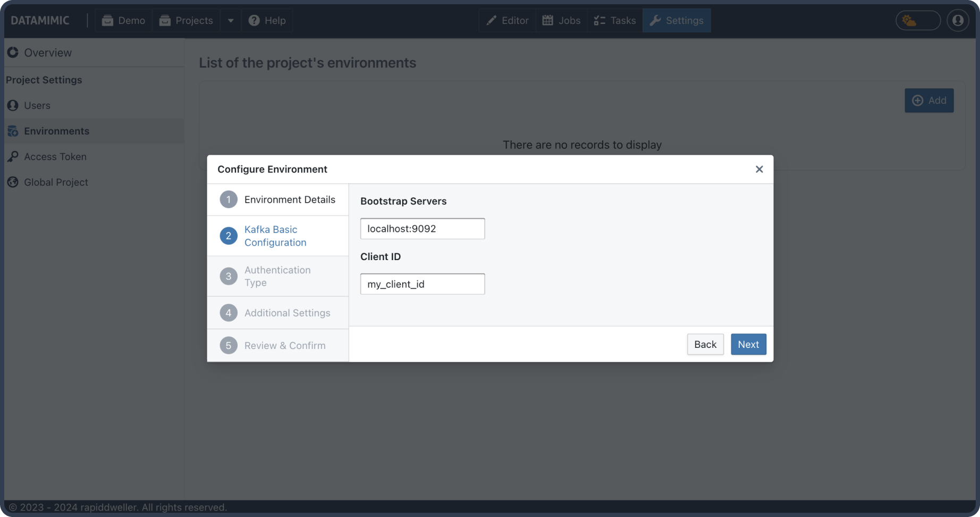Expand the Projects dropdown arrow

pyautogui.click(x=231, y=21)
